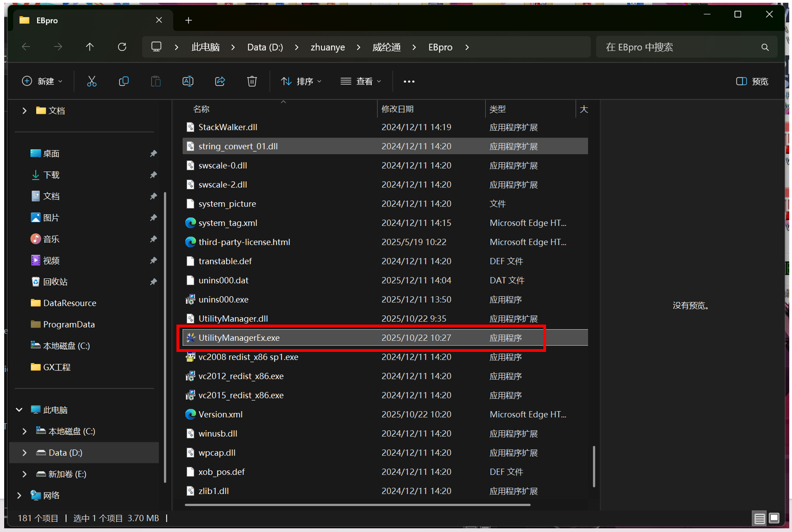
Task: Click the horizontal scrollbar of file list
Action: [357, 505]
